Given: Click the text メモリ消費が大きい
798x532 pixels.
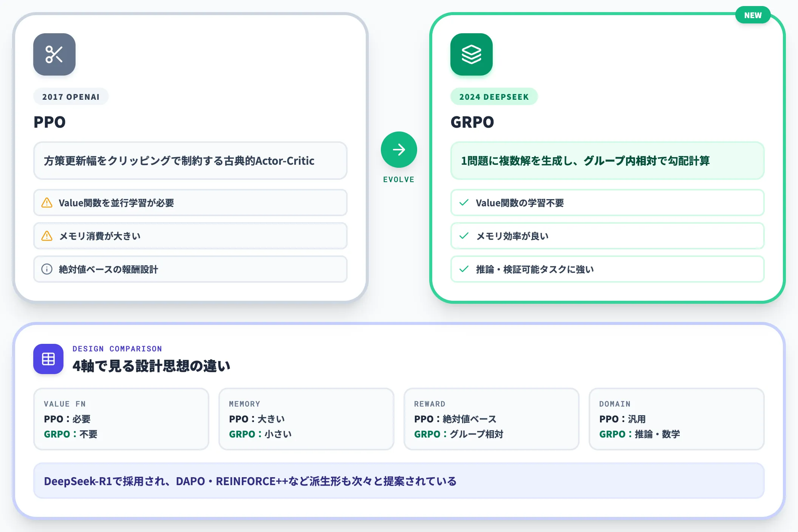Looking at the screenshot, I should 100,236.
